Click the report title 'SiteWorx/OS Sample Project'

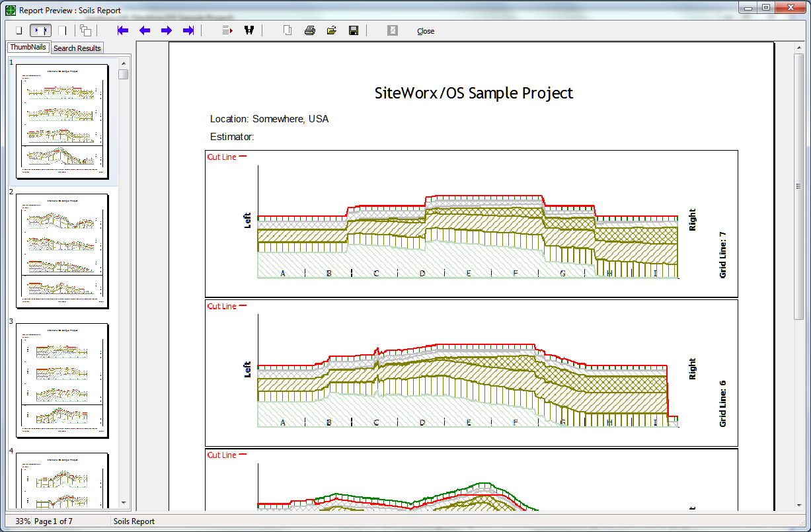(x=474, y=93)
